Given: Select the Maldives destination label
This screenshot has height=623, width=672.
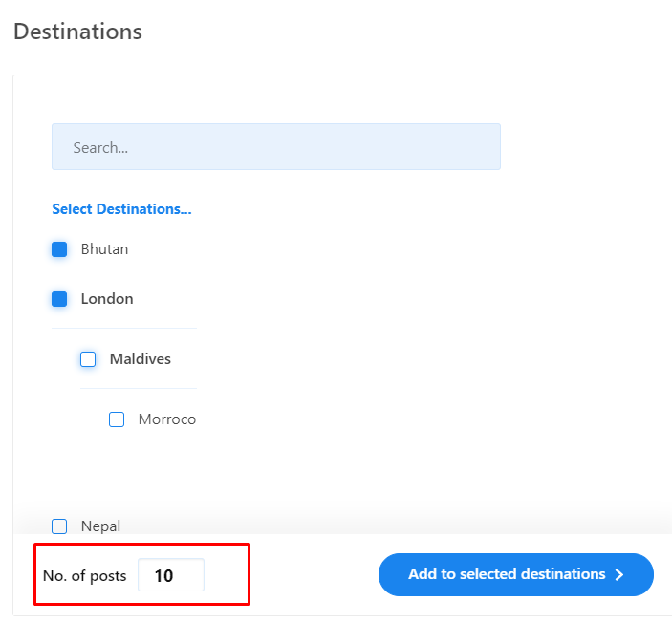Looking at the screenshot, I should coord(141,359).
